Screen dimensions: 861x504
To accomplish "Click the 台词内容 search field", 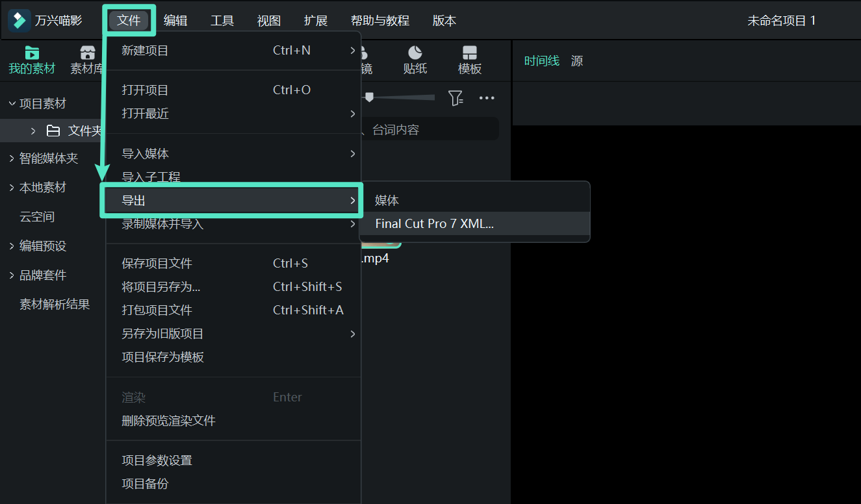I will click(x=429, y=129).
